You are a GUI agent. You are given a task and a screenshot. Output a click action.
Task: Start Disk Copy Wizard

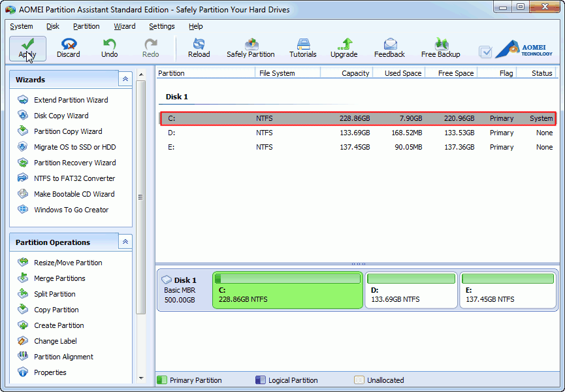click(54, 116)
